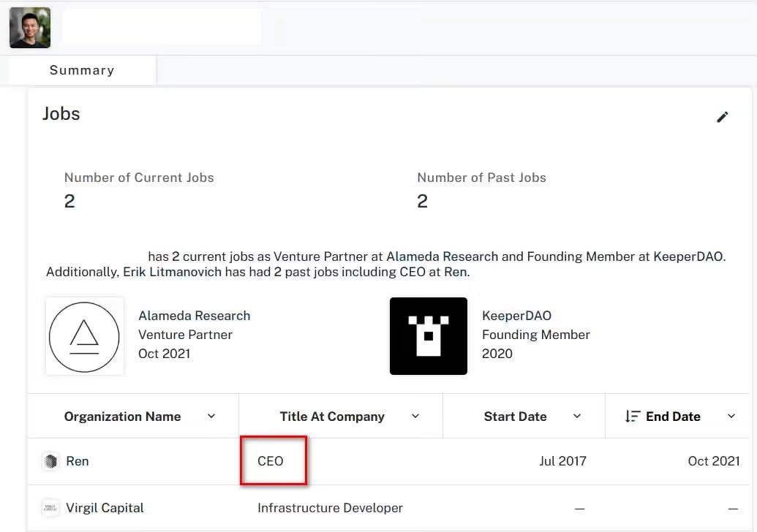Expand the Organization Name column dropdown
This screenshot has height=532, width=757.
coord(211,417)
